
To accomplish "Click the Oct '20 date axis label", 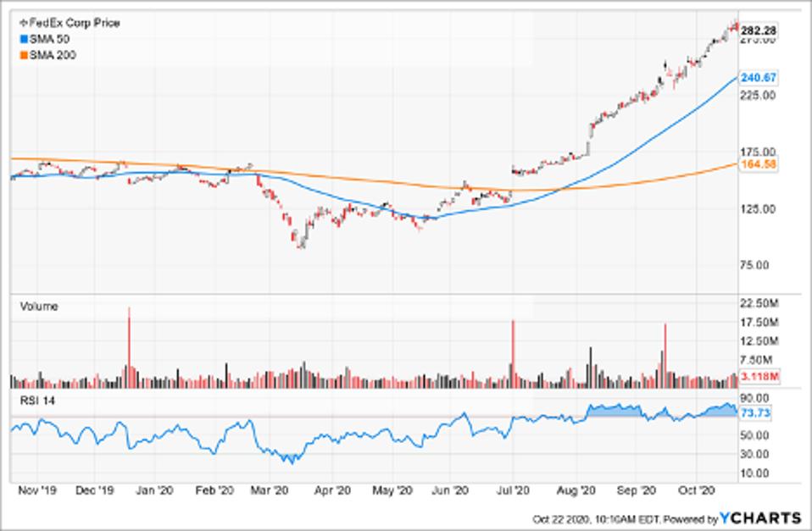I will click(697, 490).
